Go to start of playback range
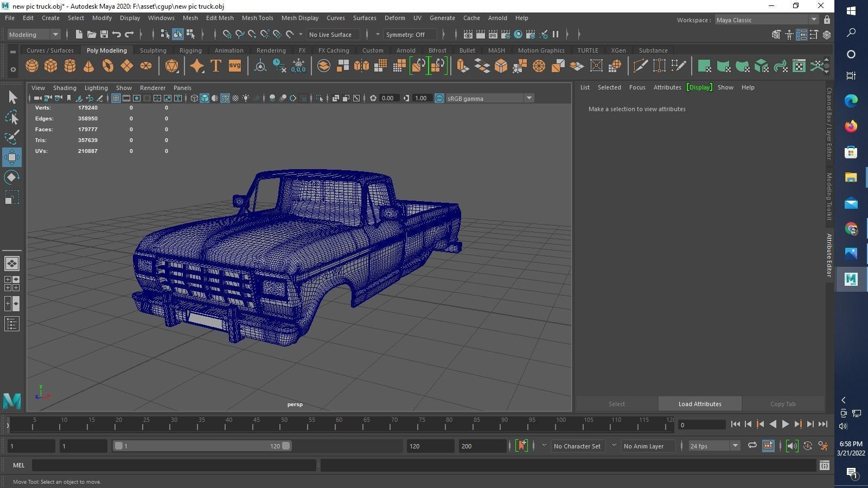The image size is (868, 488). [x=736, y=425]
